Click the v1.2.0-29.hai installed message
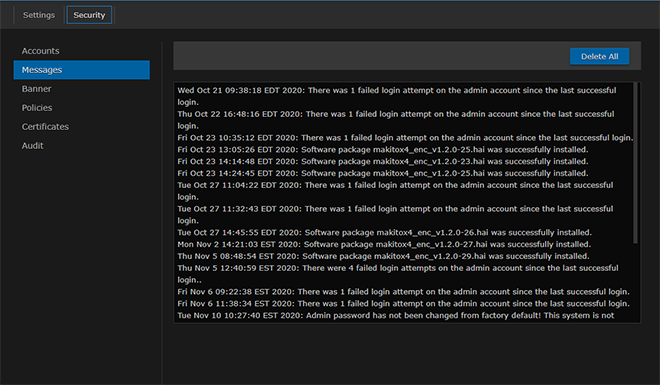Viewport: 660px width, 385px height. click(383, 256)
